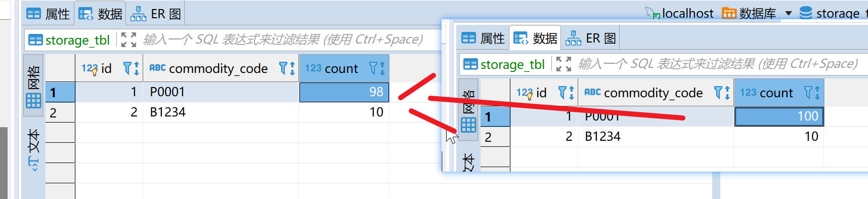The height and width of the screenshot is (199, 868).
Task: Toggle 文本 text view in the left panel
Action: pyautogui.click(x=33, y=150)
